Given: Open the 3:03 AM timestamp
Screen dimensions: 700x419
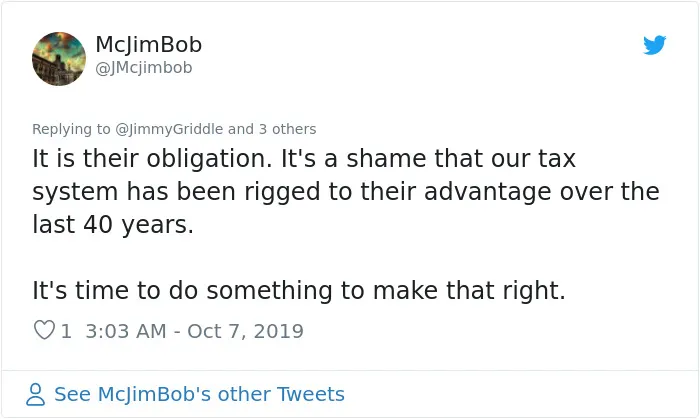Looking at the screenshot, I should click(125, 331).
